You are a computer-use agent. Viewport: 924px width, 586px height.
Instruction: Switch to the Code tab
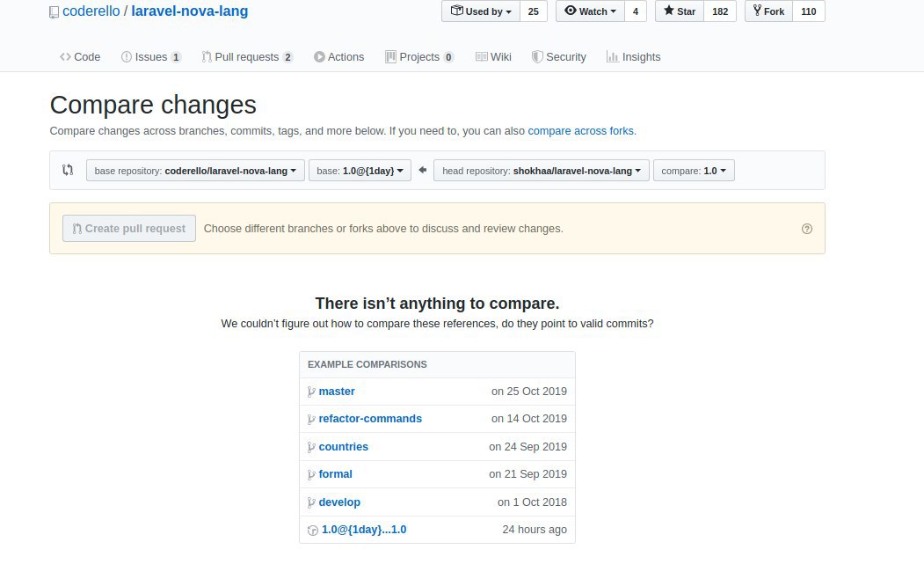pos(80,57)
